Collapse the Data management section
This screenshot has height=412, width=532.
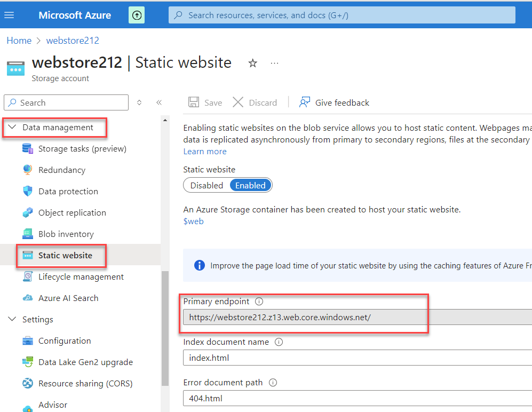(x=12, y=128)
